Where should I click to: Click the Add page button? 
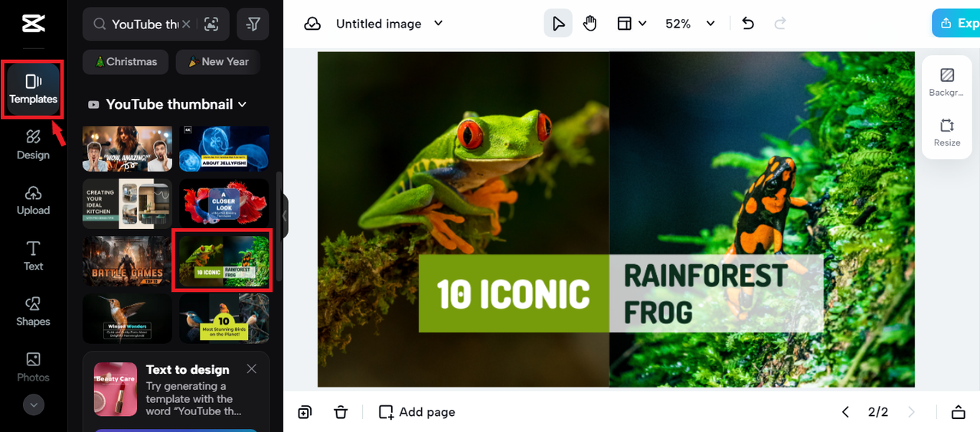point(417,412)
